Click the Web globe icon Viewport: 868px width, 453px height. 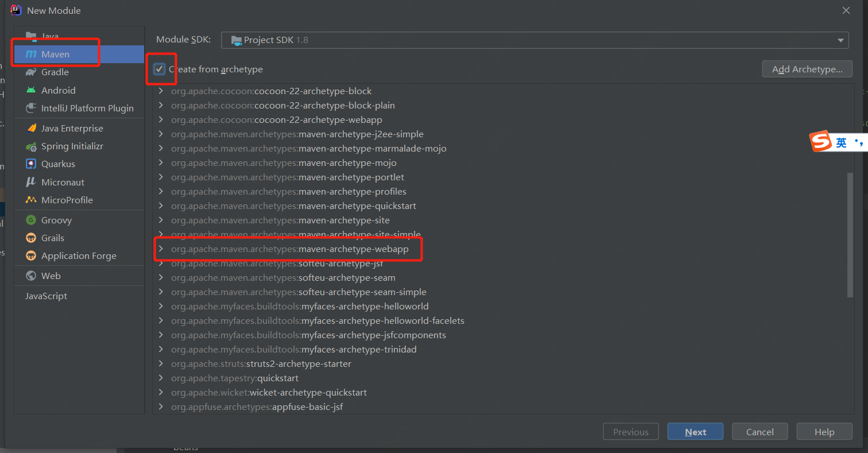pos(31,276)
